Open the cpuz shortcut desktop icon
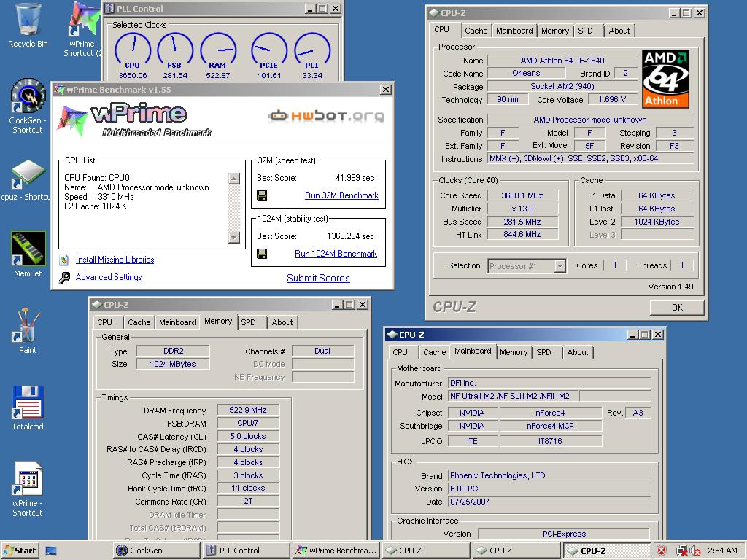The width and height of the screenshot is (747, 560). [28, 174]
